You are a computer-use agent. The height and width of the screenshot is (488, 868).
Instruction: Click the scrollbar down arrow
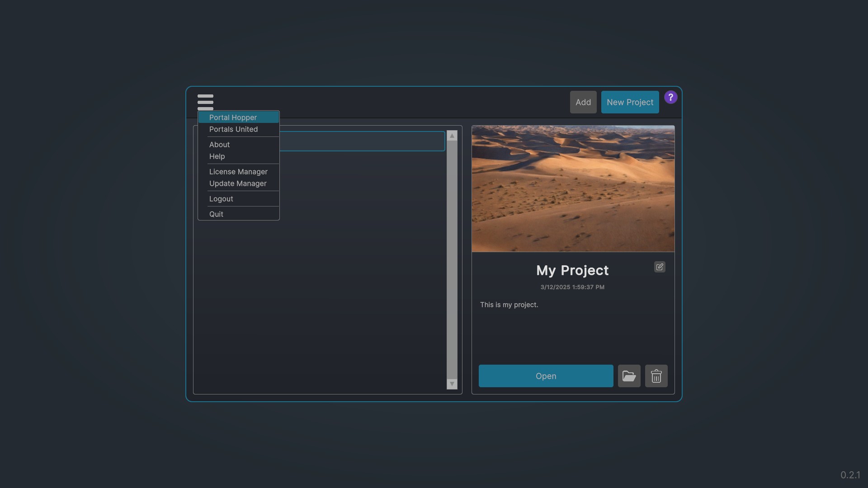click(452, 384)
